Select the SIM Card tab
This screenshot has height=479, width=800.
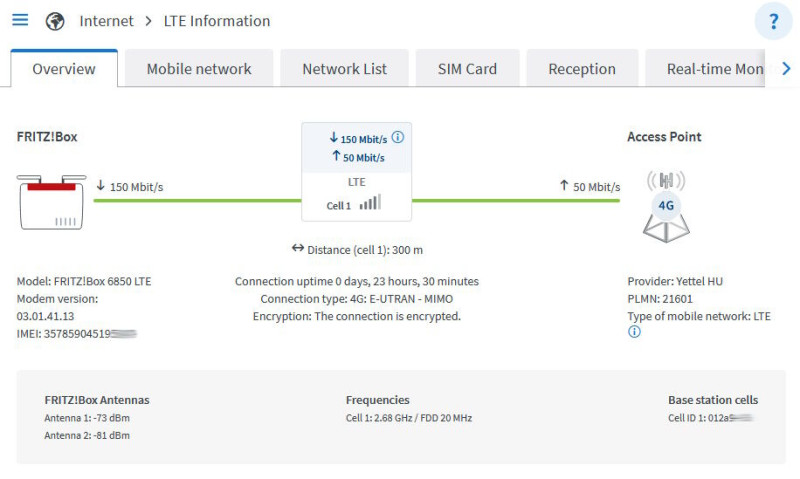tap(467, 69)
